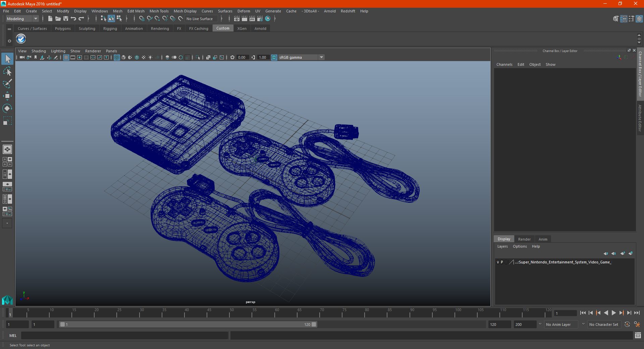Play the animation forwards
This screenshot has width=644, height=349.
click(x=614, y=313)
